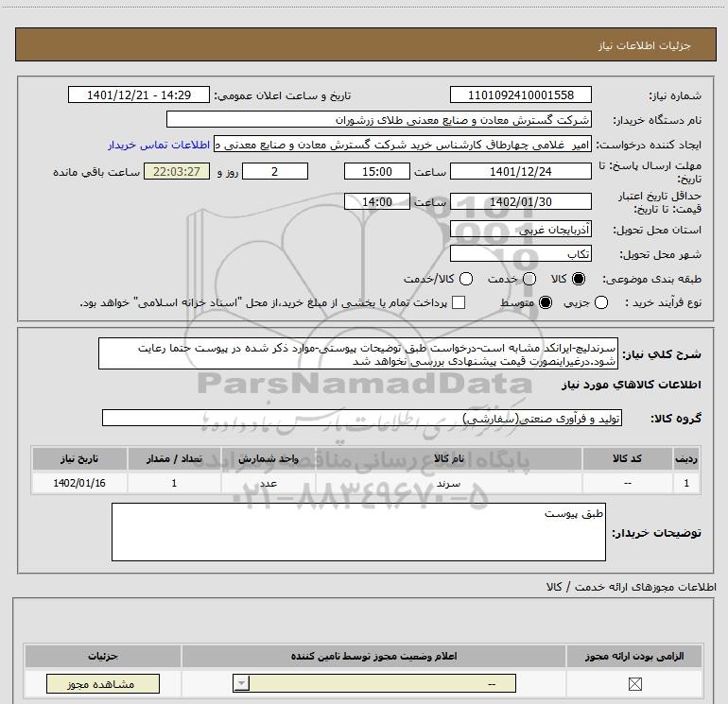Click the permit status combo box field
This screenshot has width=728, height=704.
374,683
